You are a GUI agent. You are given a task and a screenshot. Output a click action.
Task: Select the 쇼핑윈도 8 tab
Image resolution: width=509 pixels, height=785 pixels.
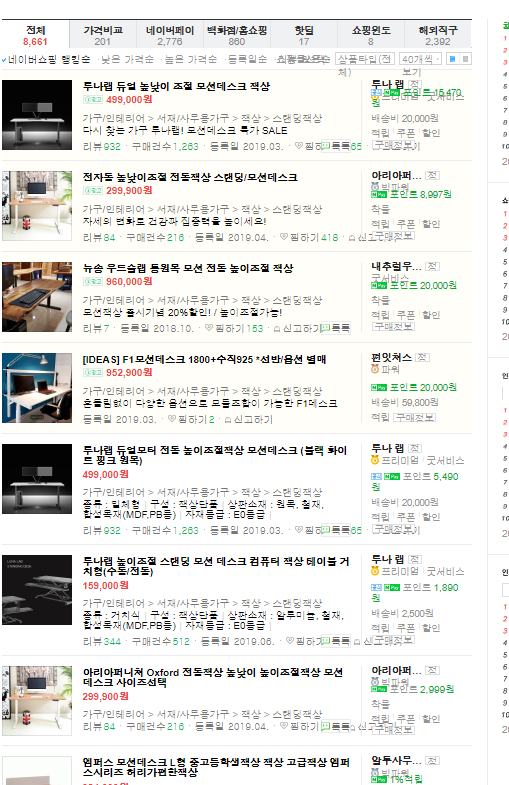pos(371,36)
